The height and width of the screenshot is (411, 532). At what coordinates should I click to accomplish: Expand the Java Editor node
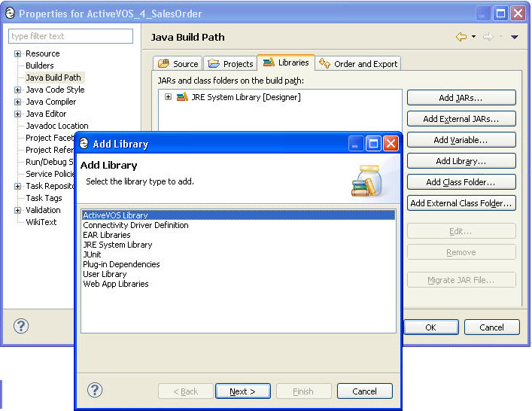click(x=17, y=114)
